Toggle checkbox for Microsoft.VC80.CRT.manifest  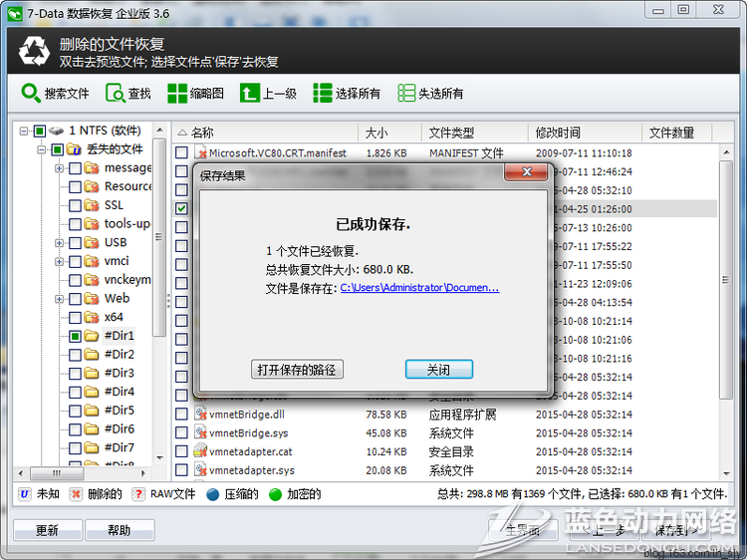coord(181,153)
